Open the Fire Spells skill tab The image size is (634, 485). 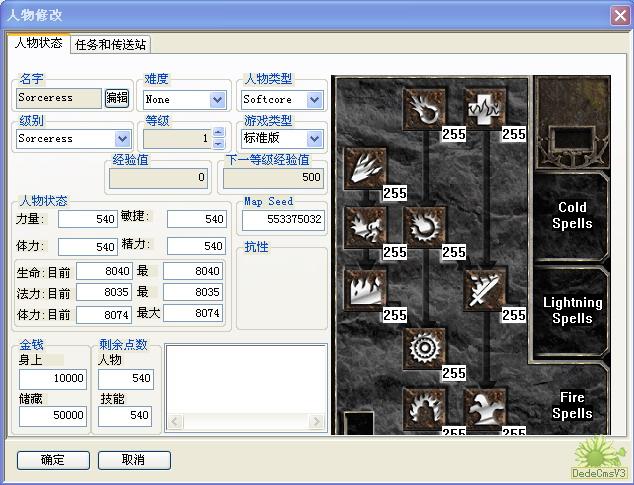pos(572,405)
